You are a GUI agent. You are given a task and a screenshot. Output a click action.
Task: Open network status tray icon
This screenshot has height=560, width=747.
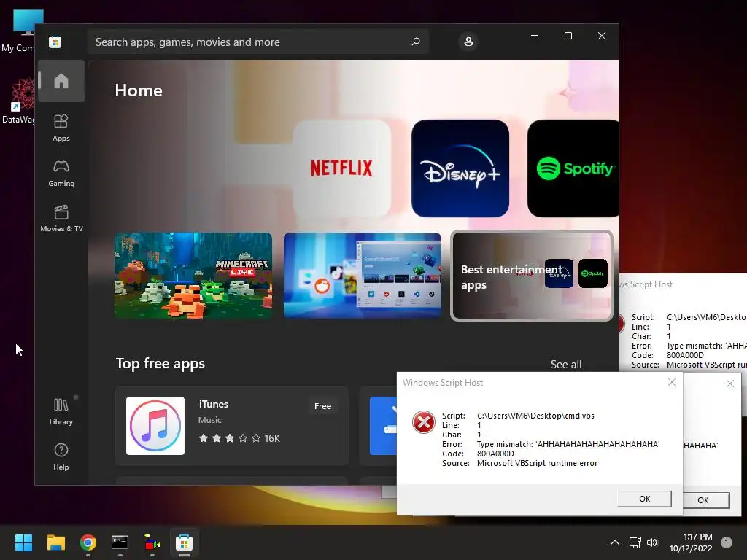(635, 542)
